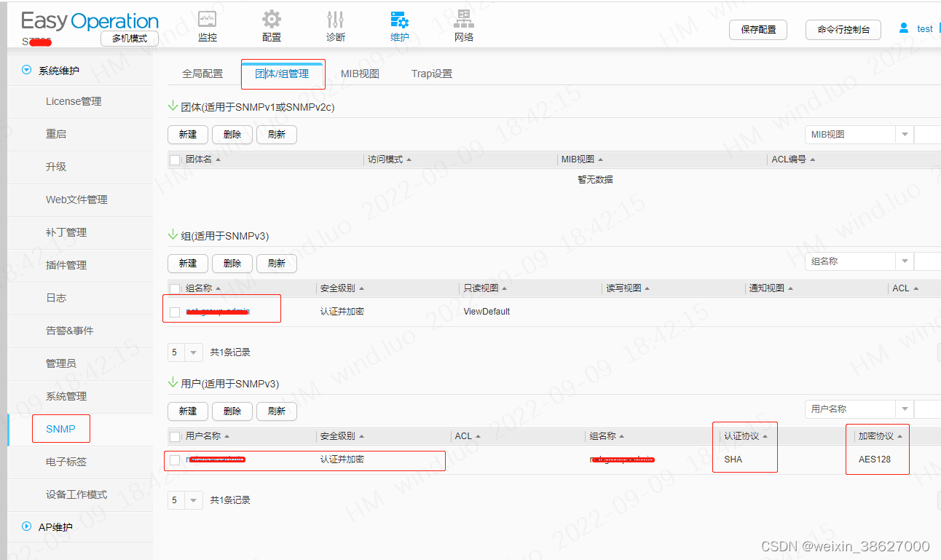941x560 pixels.
Task: Sort by MIB视图 column arrow
Action: [600, 159]
